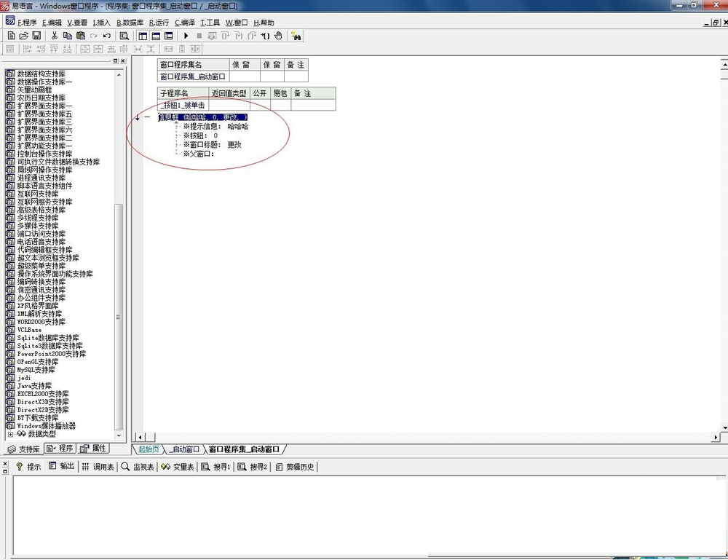This screenshot has height=560, width=728.
Task: Click the New file toolbar icon
Action: tap(11, 36)
